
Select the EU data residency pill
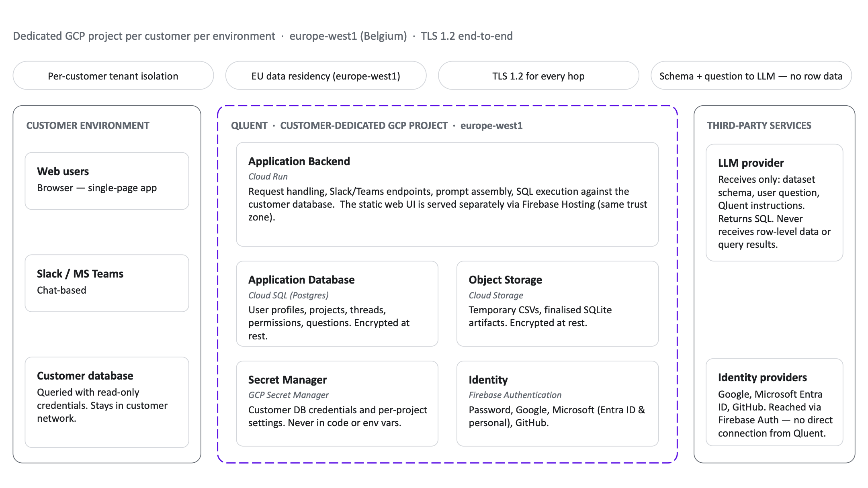(x=325, y=76)
